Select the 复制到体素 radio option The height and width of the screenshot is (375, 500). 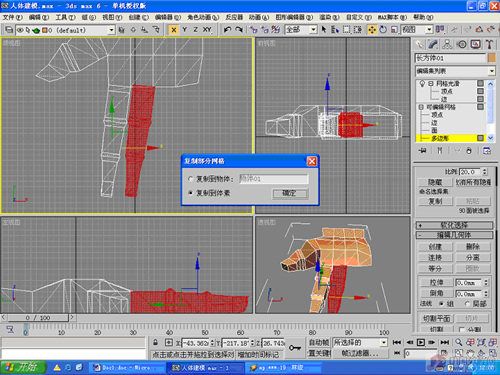[x=191, y=193]
